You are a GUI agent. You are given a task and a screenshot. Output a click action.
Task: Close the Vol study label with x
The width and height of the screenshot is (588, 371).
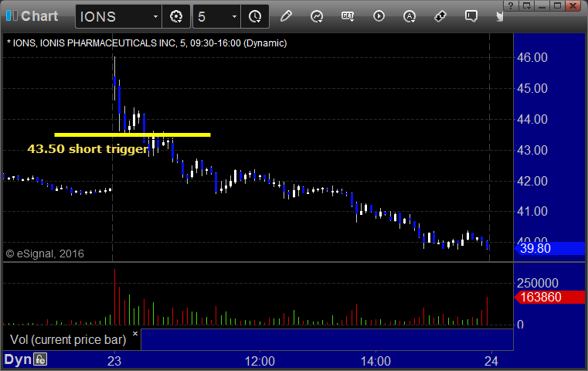click(x=135, y=333)
